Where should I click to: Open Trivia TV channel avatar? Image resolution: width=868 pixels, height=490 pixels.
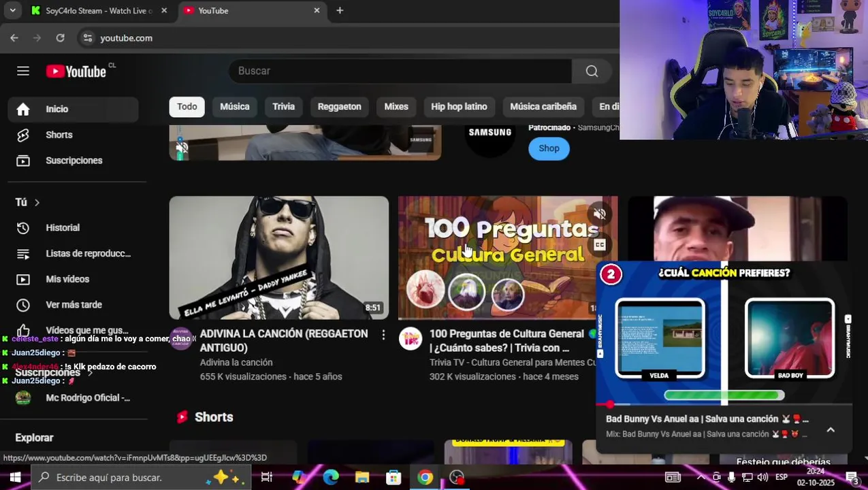(x=411, y=338)
